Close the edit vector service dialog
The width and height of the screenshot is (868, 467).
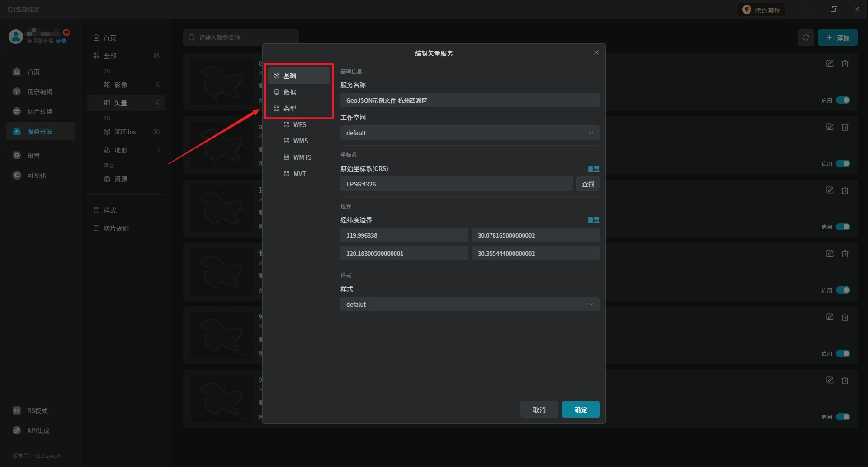tap(596, 53)
